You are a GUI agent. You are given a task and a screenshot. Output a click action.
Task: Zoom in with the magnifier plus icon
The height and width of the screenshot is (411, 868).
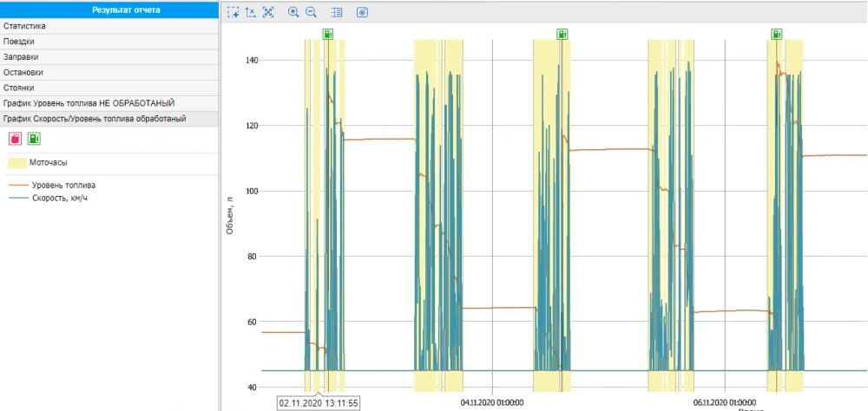293,12
